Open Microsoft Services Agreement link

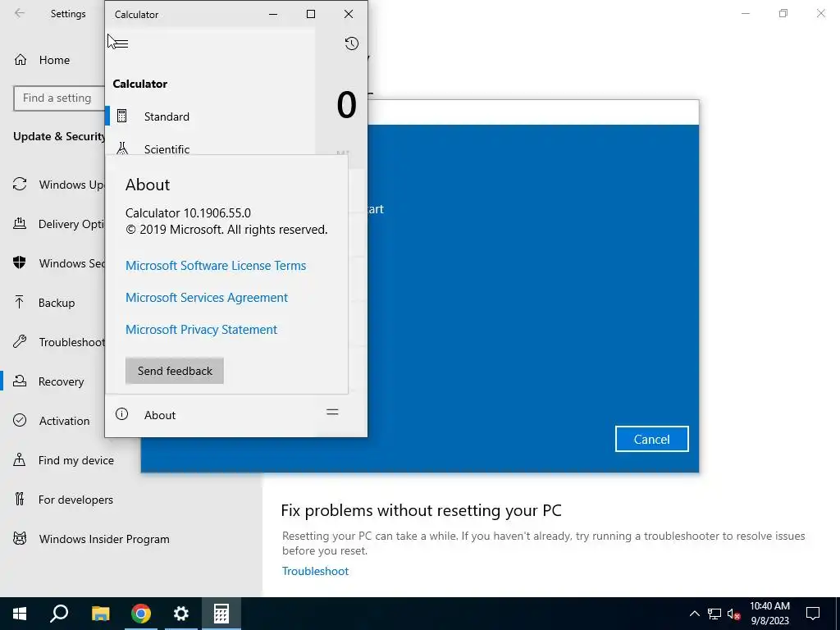point(206,297)
